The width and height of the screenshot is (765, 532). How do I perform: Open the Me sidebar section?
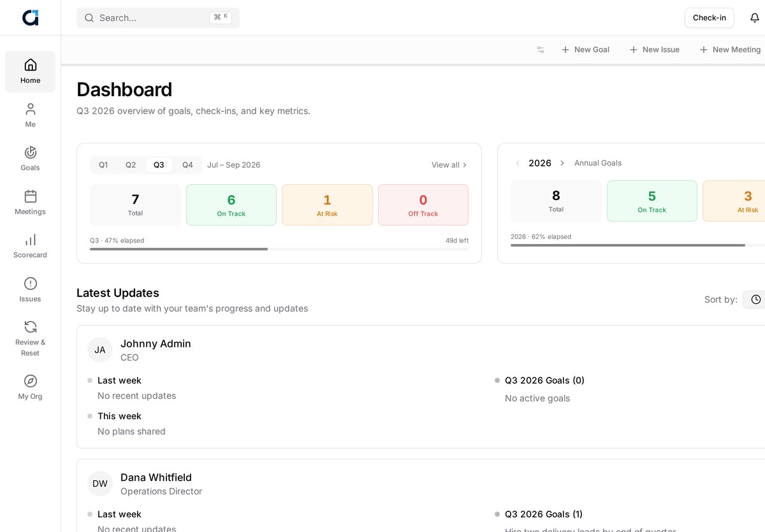30,115
